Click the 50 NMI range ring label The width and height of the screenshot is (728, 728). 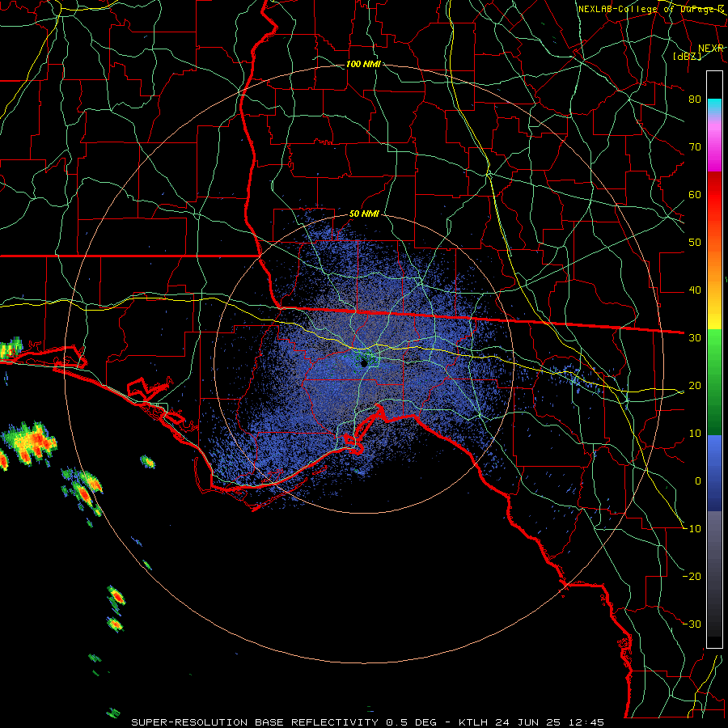point(364,214)
